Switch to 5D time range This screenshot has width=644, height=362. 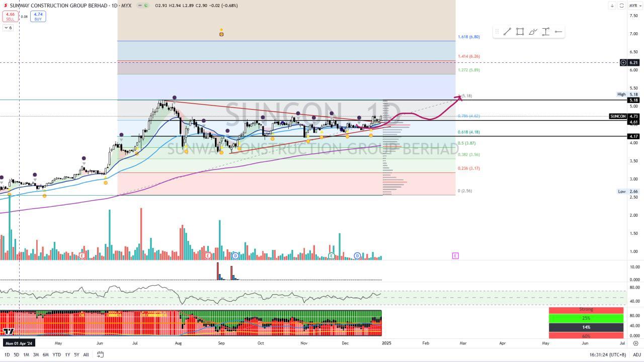click(x=16, y=354)
